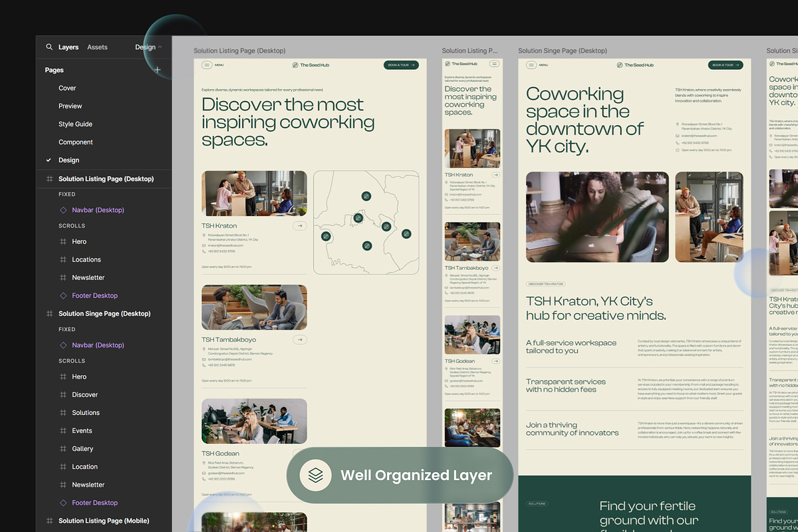Select the TSH Godean photo thumbnail on desktop listing
Screen dimensions: 798x532
pos(255,421)
